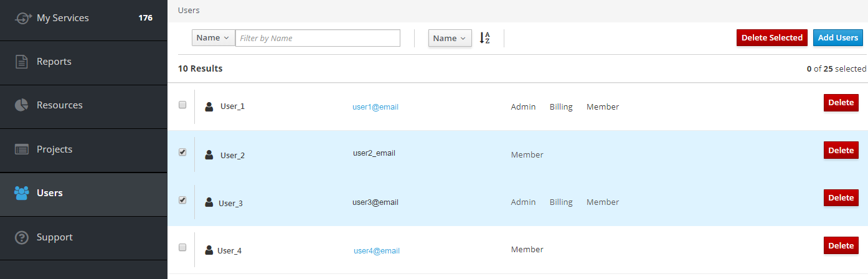This screenshot has width=868, height=279.
Task: Click the Resources pie chart icon
Action: click(22, 105)
